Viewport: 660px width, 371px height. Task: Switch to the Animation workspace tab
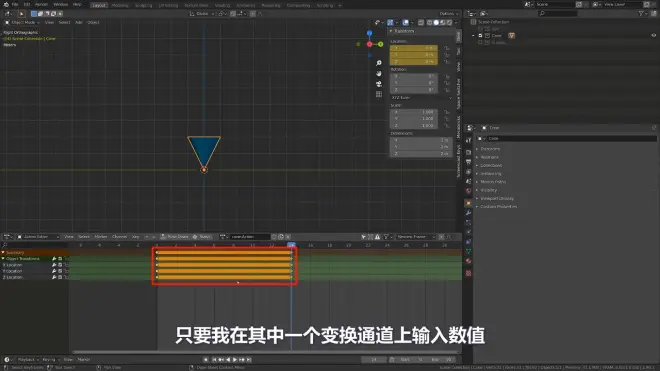(x=246, y=5)
